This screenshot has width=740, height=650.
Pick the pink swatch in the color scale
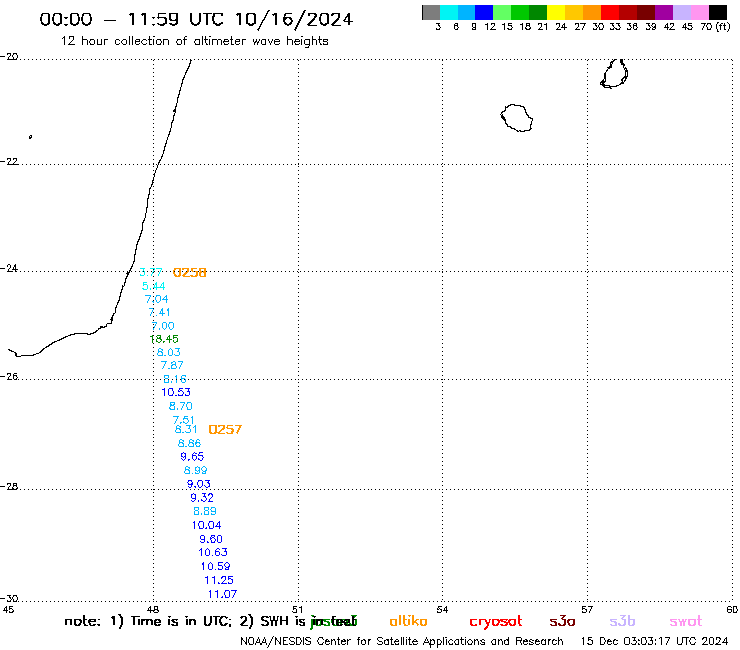pos(700,12)
